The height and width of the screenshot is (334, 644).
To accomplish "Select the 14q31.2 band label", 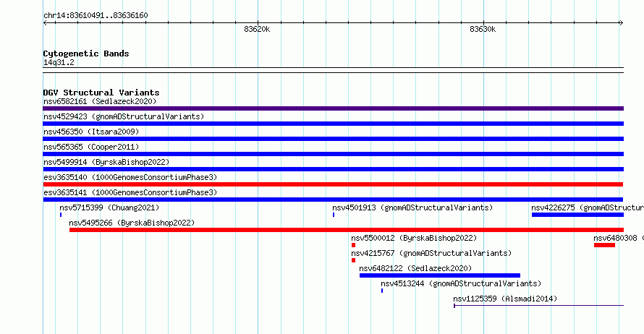I will click(59, 62).
